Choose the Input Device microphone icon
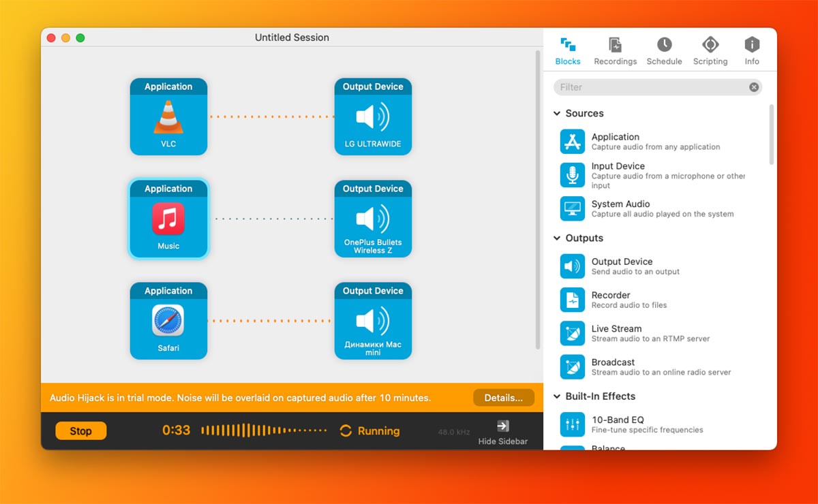The height and width of the screenshot is (504, 818). [573, 175]
